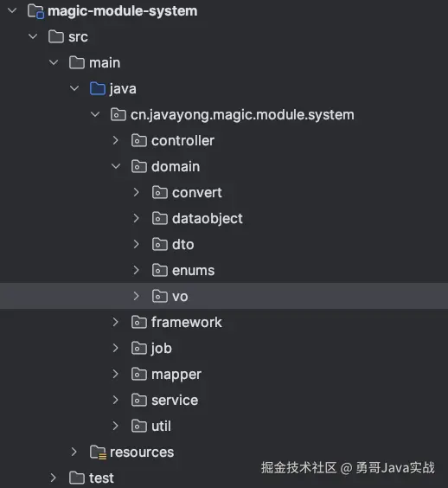Select the framework package label
The image size is (448, 488).
187,322
